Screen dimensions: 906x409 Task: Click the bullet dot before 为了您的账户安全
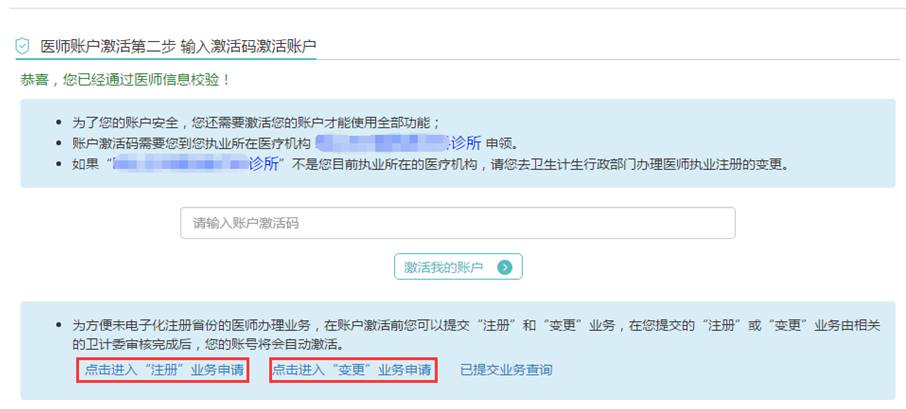pos(58,122)
